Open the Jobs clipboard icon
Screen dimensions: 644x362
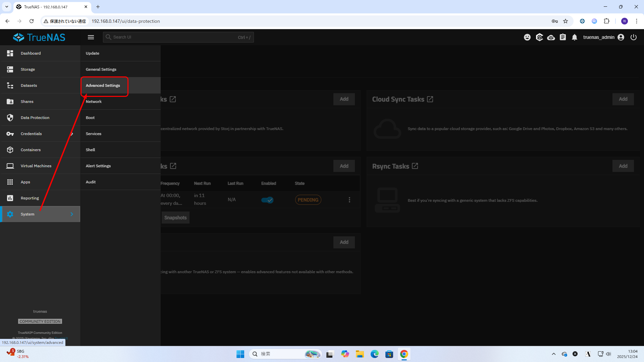click(563, 37)
